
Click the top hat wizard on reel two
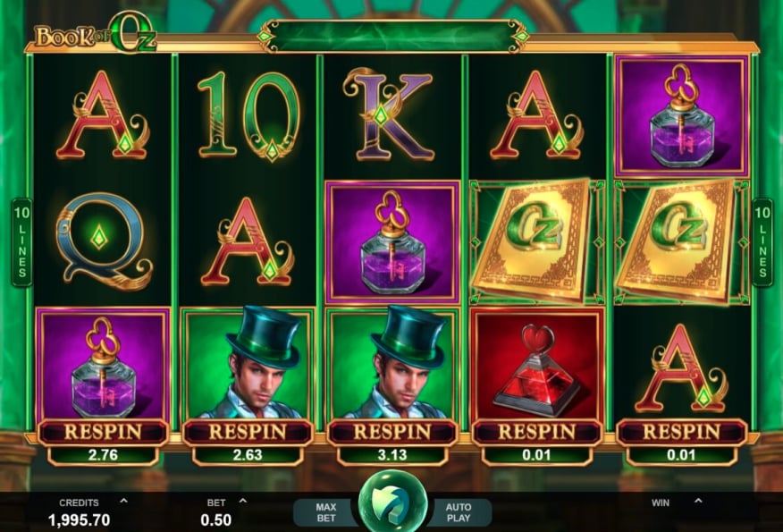pos(248,365)
